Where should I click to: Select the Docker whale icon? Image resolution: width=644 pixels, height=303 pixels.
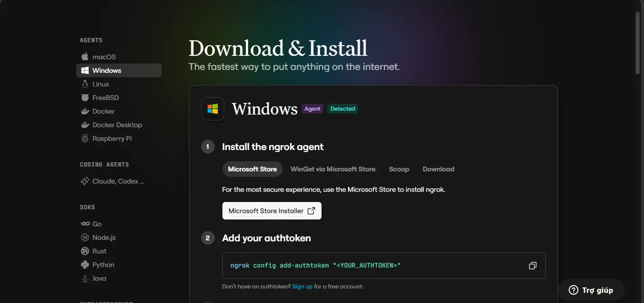click(x=85, y=111)
